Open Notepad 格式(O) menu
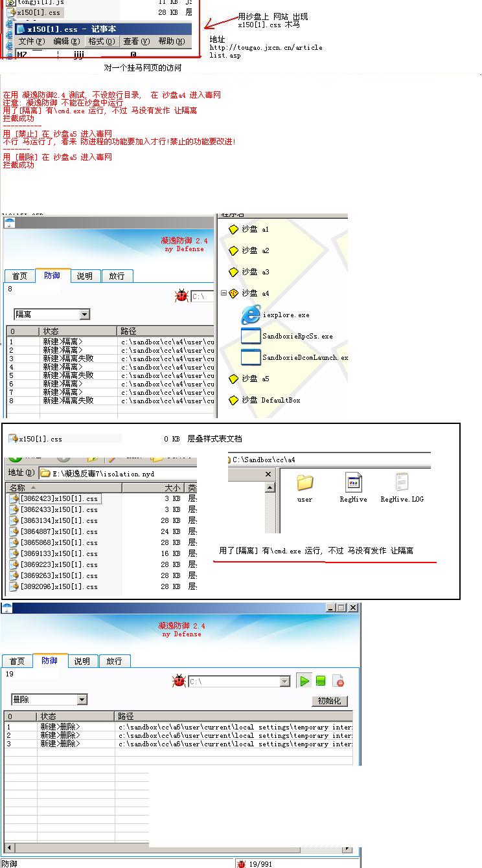 (102, 41)
